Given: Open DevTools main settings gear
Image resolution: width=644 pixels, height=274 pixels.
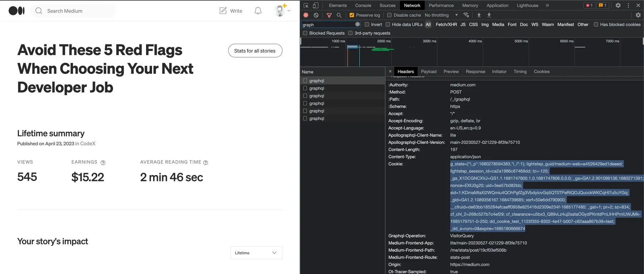Looking at the screenshot, I should 618,5.
